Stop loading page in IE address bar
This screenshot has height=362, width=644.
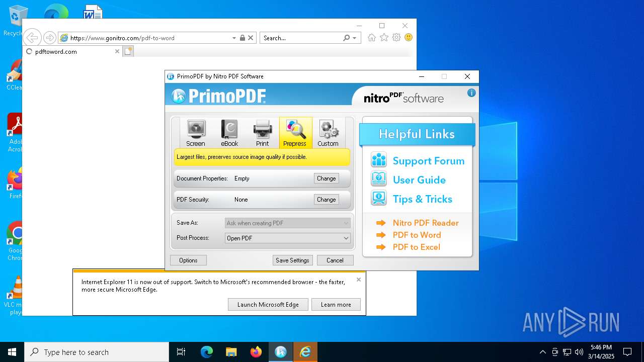click(x=251, y=38)
